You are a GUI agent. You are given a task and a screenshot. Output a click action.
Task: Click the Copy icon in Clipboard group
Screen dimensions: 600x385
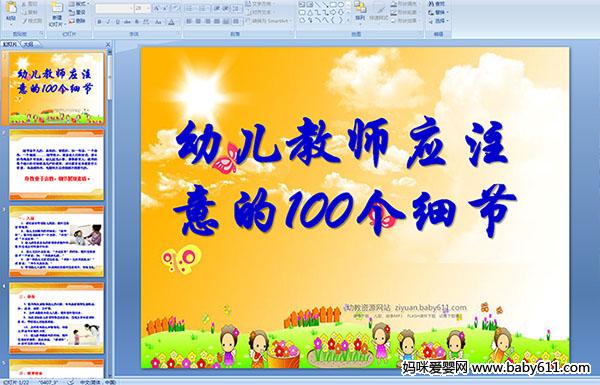24,12
